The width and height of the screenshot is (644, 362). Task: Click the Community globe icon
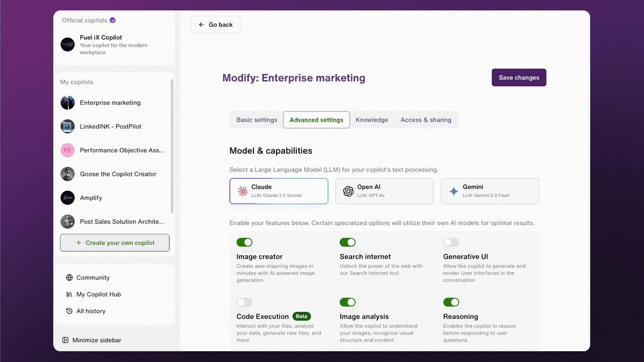tap(69, 278)
